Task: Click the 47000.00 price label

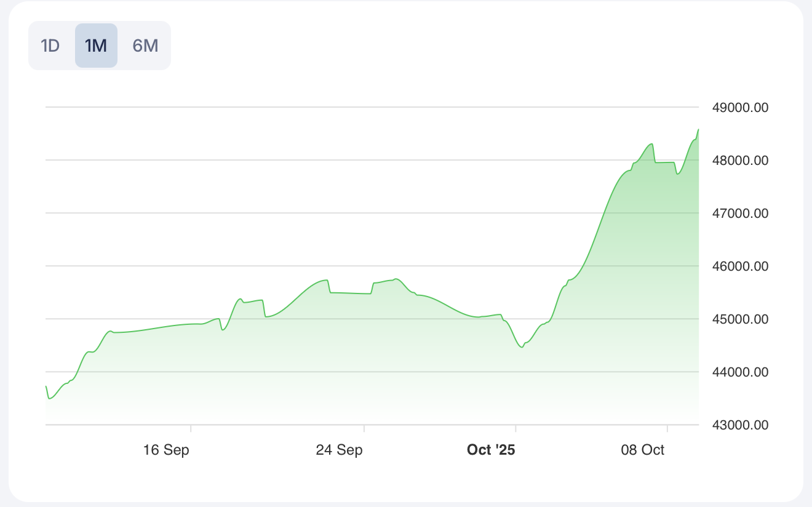Action: (740, 214)
